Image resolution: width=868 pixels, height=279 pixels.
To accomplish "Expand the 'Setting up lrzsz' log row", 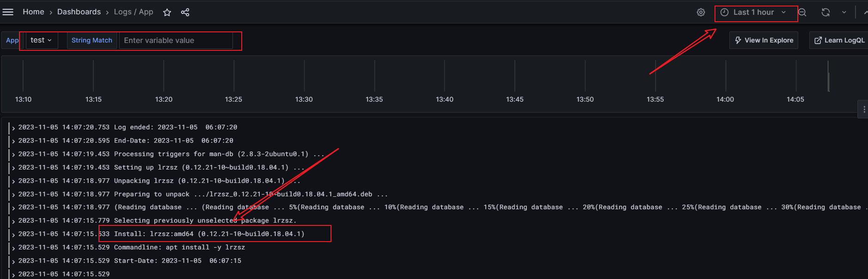I will (x=14, y=168).
